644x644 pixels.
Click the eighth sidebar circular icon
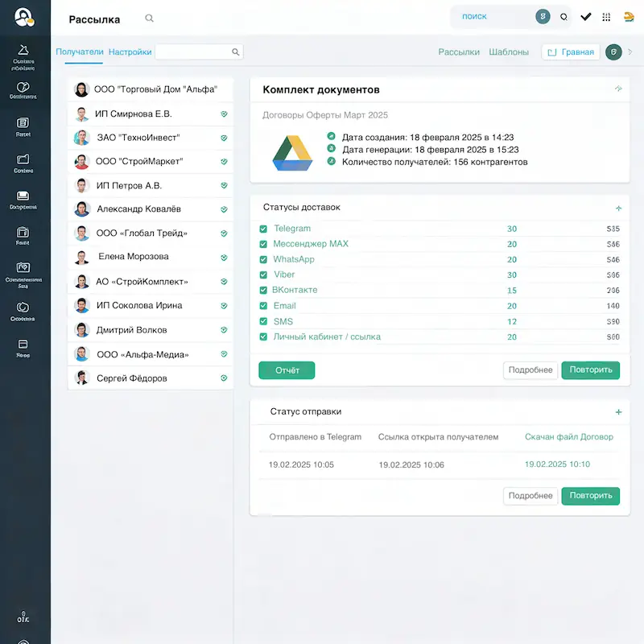[x=23, y=308]
